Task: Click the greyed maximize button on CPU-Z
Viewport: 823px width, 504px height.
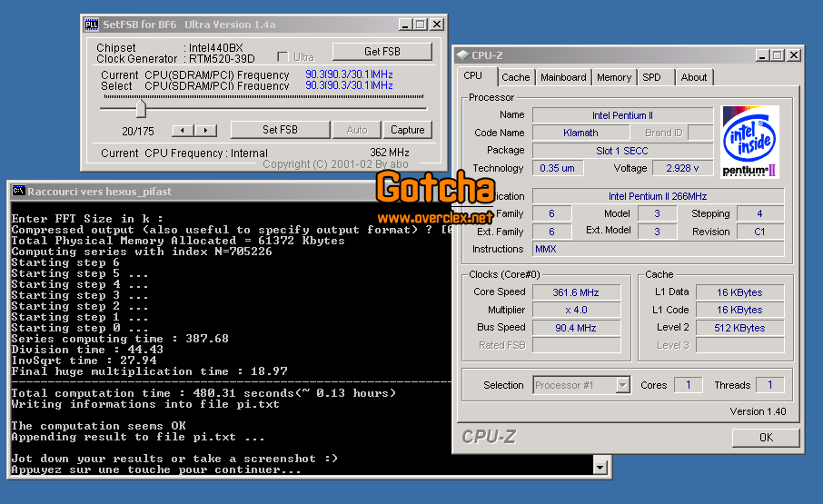Action: point(778,55)
